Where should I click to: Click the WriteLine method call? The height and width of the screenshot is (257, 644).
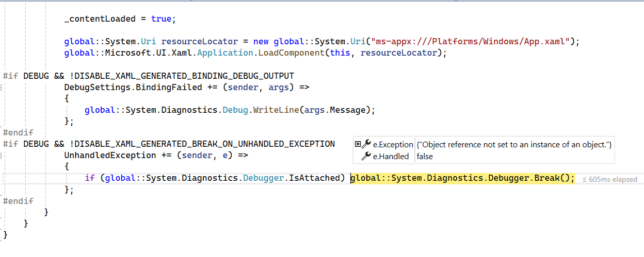click(276, 110)
